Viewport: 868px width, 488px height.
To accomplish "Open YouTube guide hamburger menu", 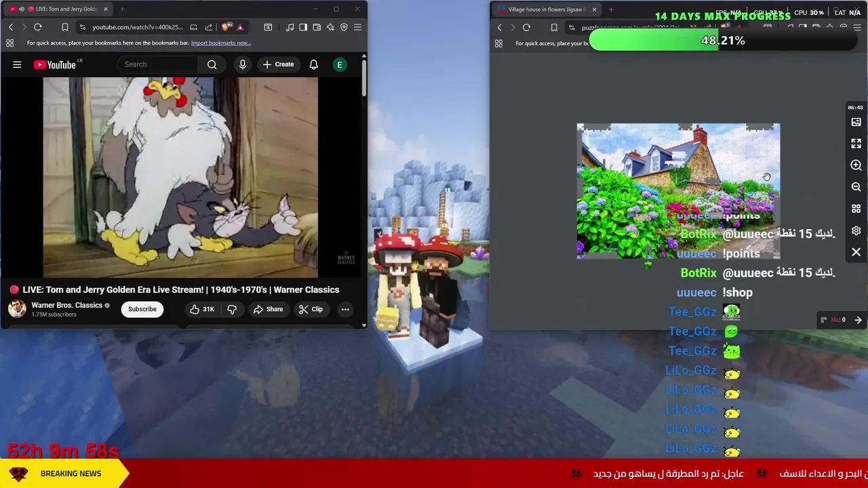I will [17, 64].
